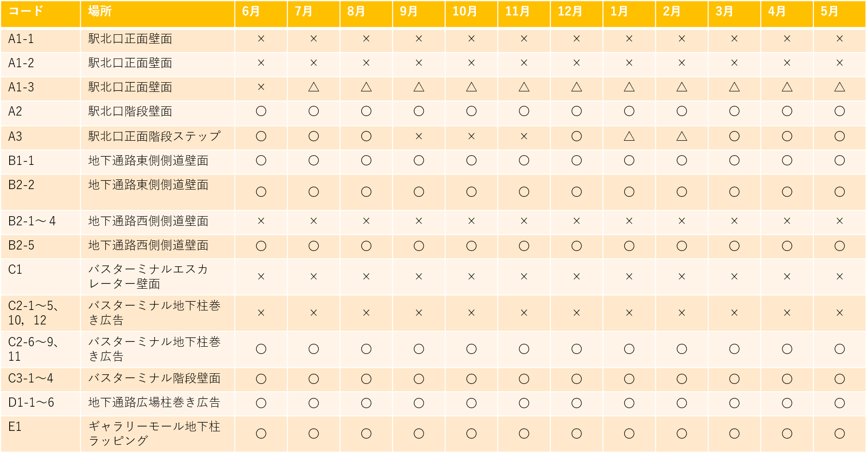Click the circle in A2 row 6月
This screenshot has width=868, height=456.
point(261,111)
